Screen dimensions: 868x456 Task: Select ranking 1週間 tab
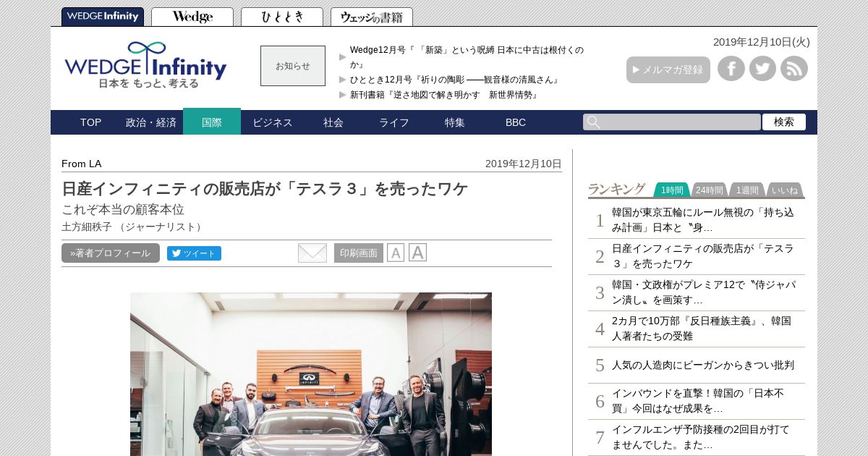click(x=747, y=190)
